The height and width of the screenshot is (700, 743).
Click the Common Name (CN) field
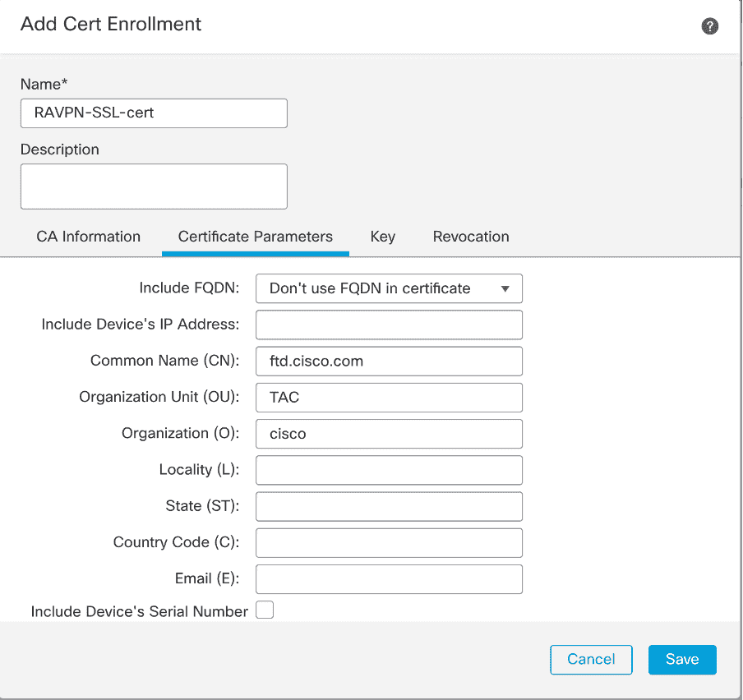[389, 362]
